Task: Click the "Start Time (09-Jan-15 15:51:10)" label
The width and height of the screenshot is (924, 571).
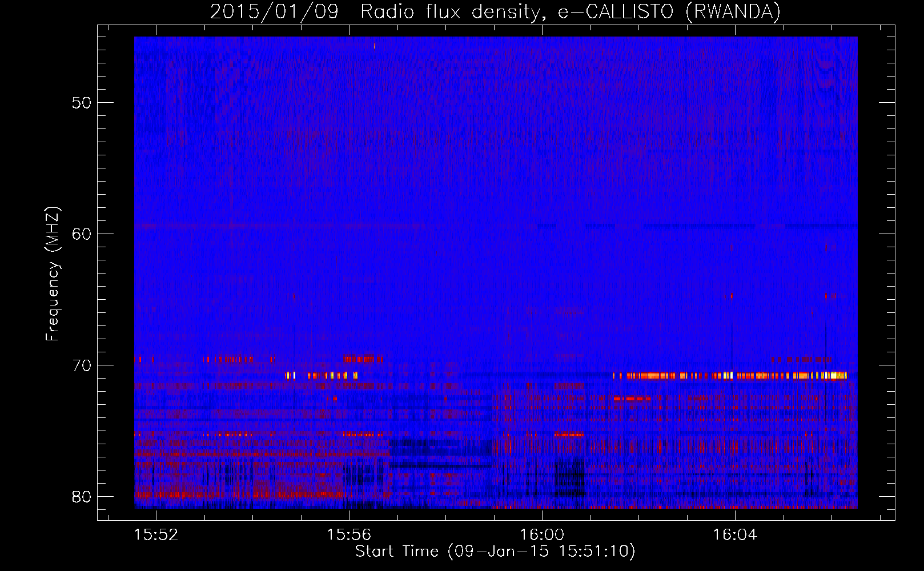Action: (495, 552)
